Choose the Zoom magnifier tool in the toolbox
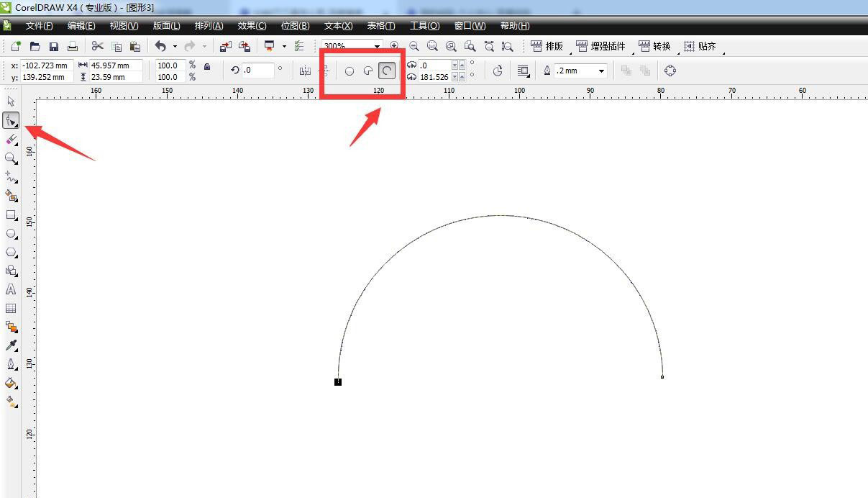The image size is (868, 498). tap(11, 158)
